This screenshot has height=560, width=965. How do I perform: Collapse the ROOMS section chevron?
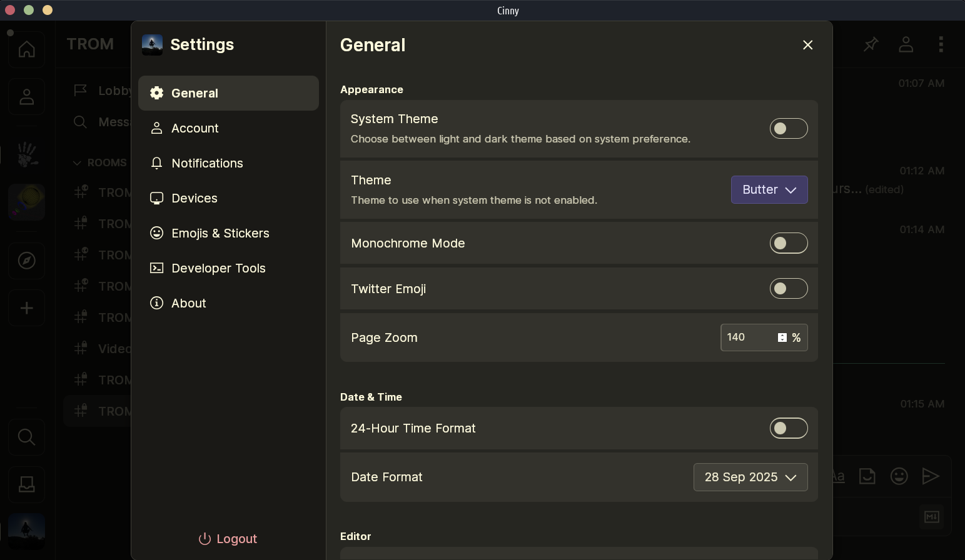[x=77, y=163]
